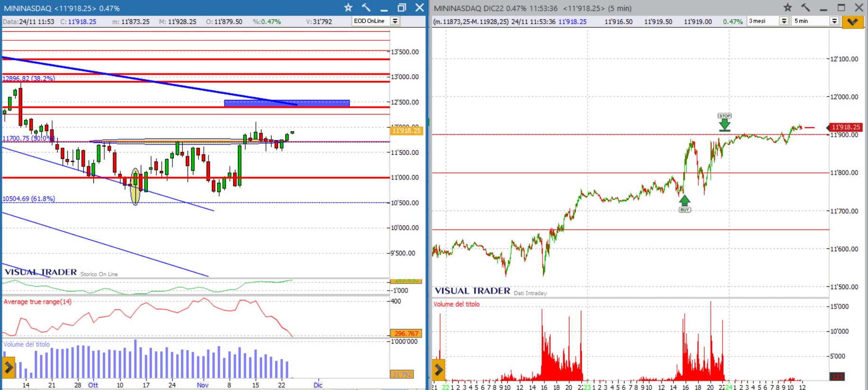The width and height of the screenshot is (868, 390).
Task: Open the 3 mesi period dropdown
Action: [x=784, y=21]
